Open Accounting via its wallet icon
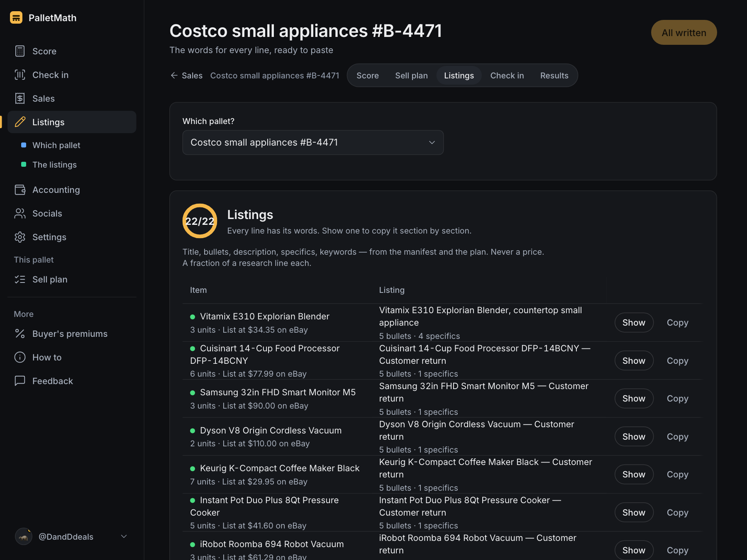The image size is (747, 560). point(20,190)
